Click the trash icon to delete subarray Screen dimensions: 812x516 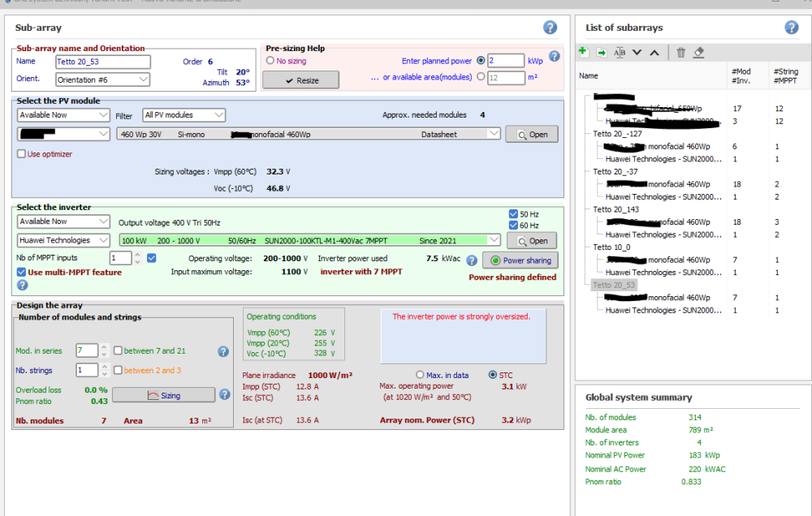coord(680,52)
